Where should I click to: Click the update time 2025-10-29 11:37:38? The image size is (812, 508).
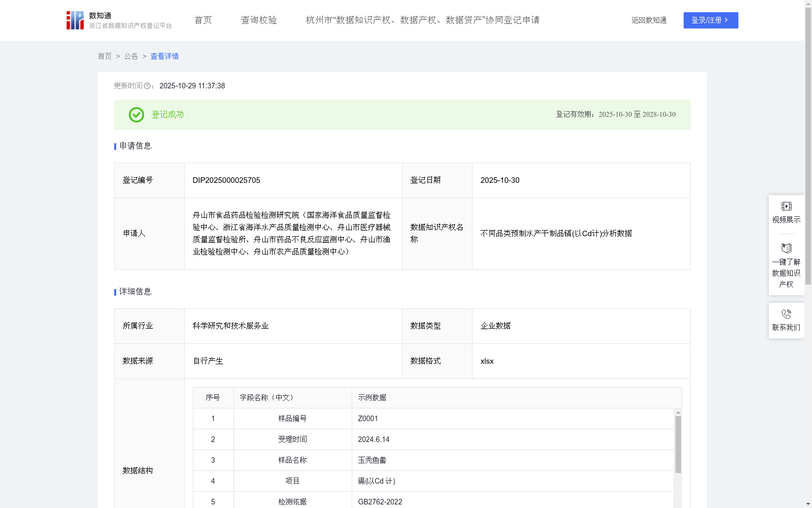click(192, 86)
